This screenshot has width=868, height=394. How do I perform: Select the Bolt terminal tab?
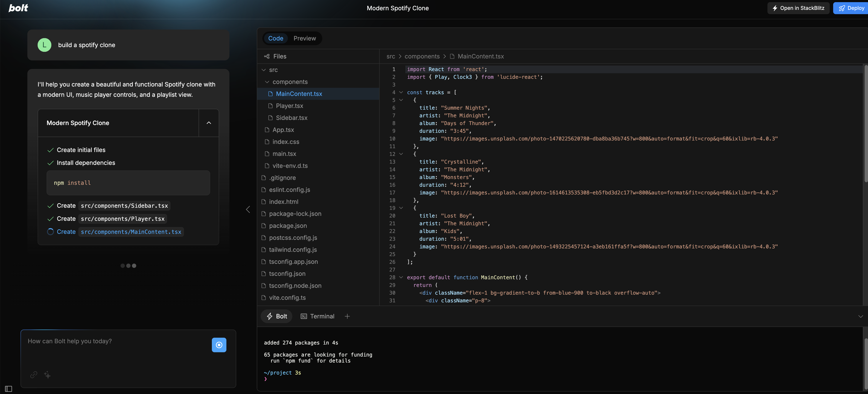(277, 316)
